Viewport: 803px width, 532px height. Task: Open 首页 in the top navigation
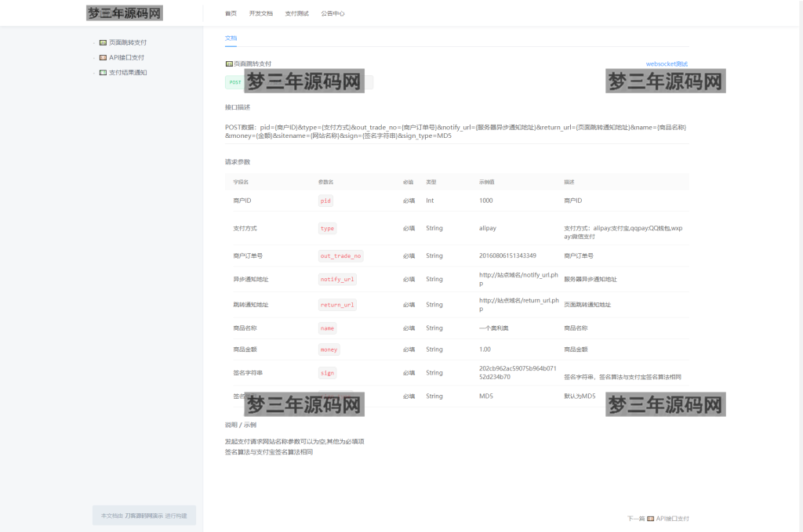(x=231, y=14)
